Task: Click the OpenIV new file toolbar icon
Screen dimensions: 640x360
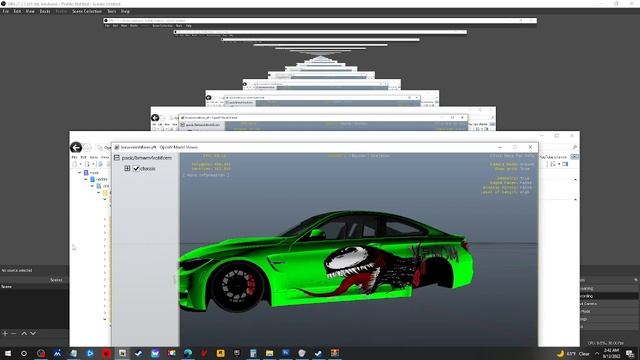Action: 75,164
